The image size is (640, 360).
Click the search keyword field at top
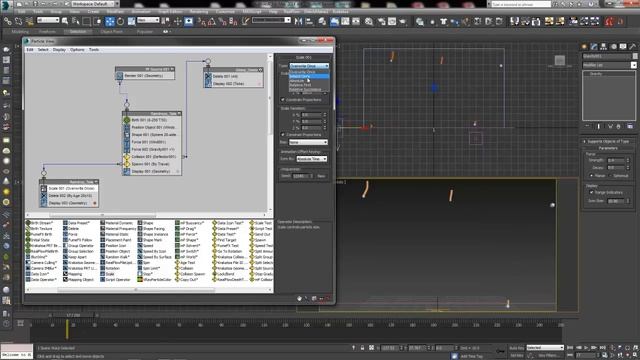click(x=520, y=4)
